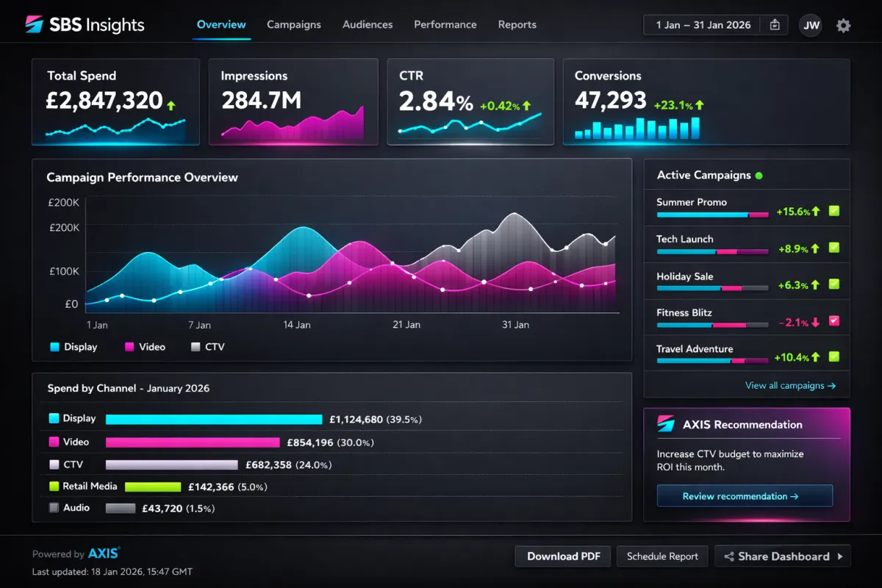Screen dimensions: 882x588
Task: Click the Powered by AXIS logo in the footer
Action: pyautogui.click(x=102, y=553)
